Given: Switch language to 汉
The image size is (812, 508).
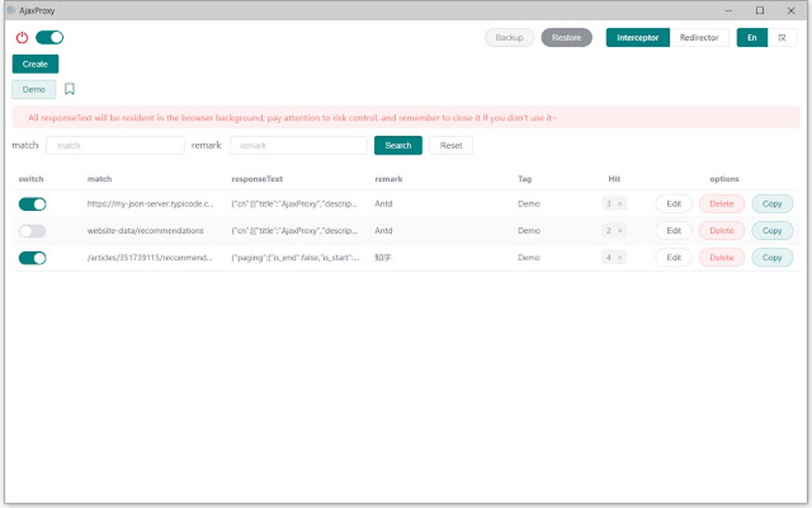Looking at the screenshot, I should 783,37.
